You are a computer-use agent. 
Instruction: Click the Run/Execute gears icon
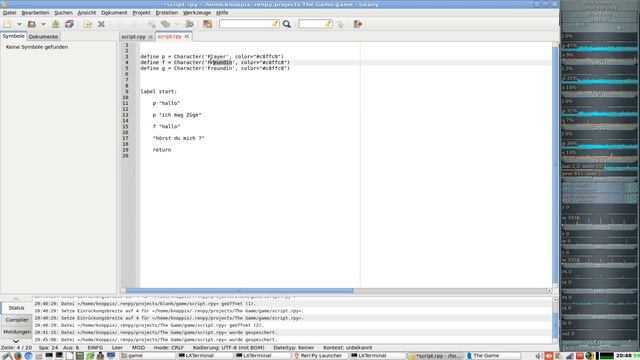(189, 24)
